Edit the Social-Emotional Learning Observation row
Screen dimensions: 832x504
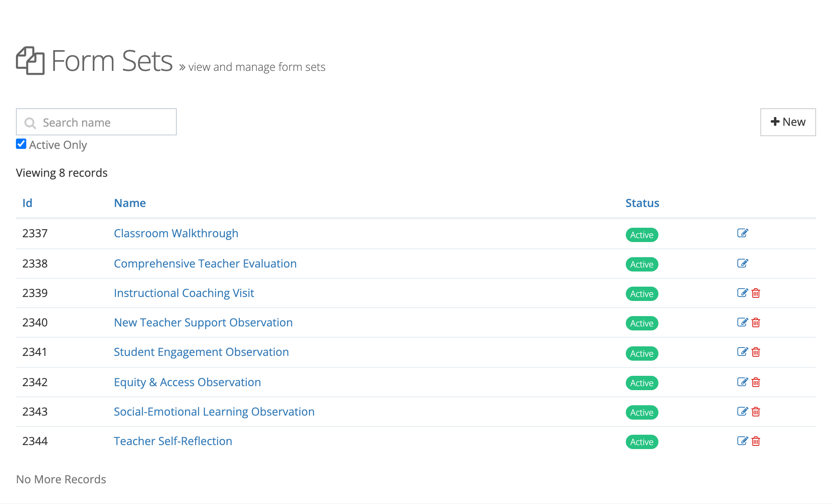742,412
